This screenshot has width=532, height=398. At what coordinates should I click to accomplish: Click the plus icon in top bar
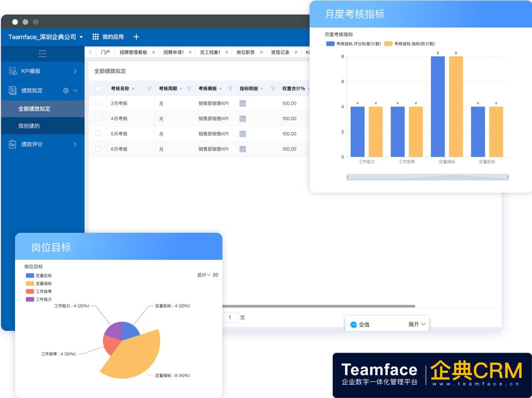click(136, 36)
